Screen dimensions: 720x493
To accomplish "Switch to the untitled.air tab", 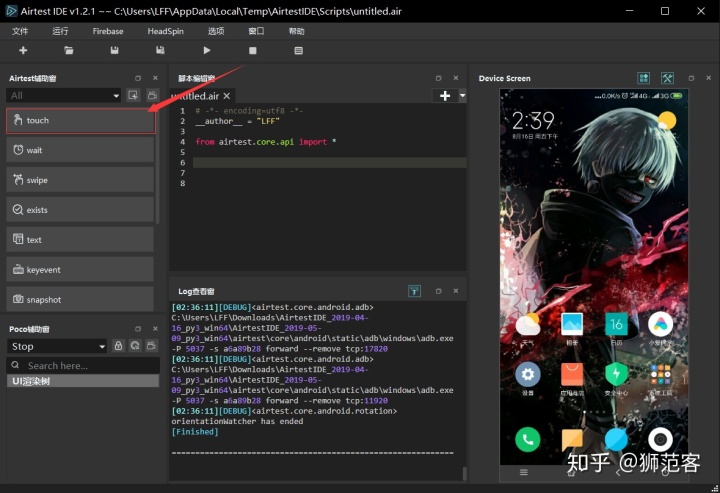I will (195, 96).
